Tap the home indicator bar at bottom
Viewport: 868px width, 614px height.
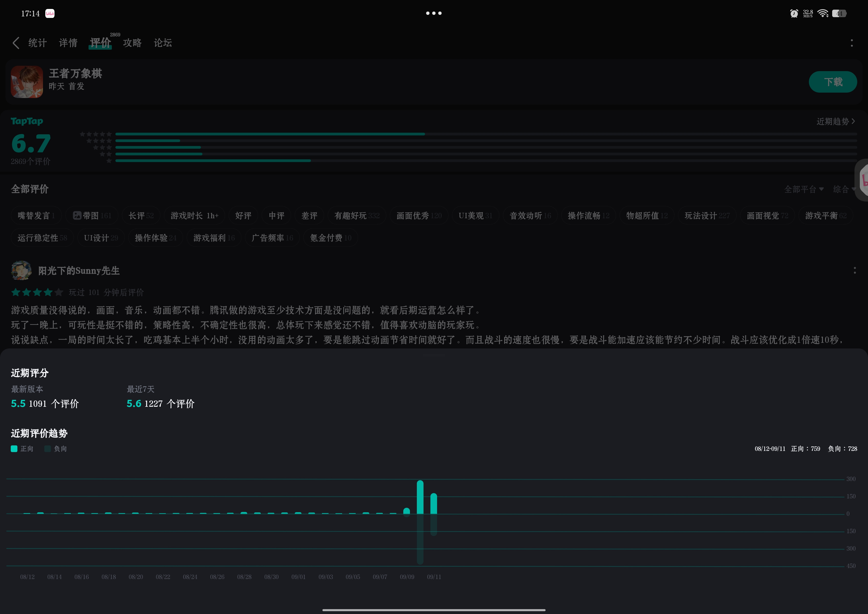[x=434, y=610]
